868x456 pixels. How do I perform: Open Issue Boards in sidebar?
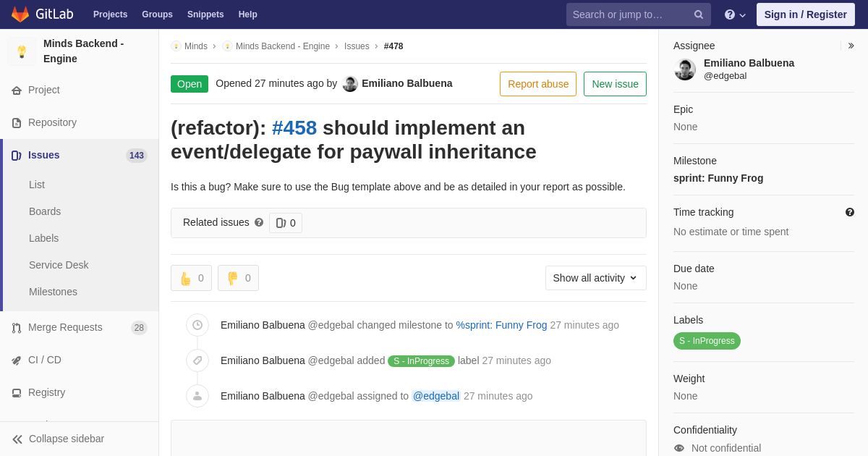45,211
